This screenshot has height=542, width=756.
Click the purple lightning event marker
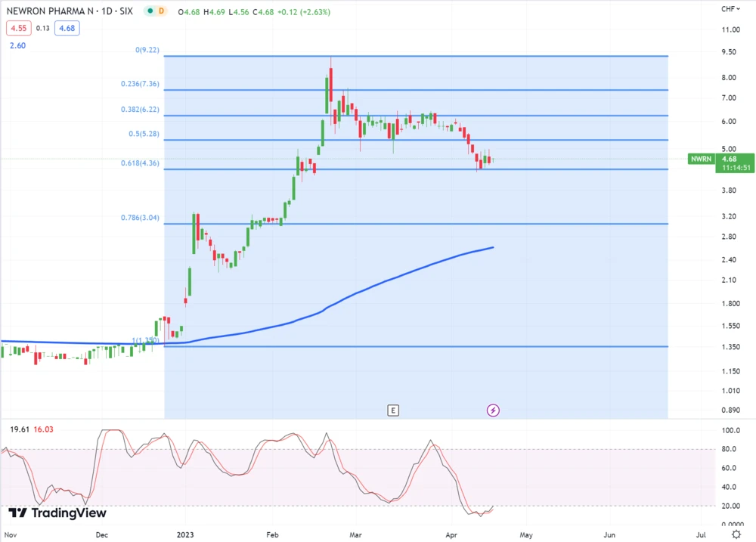493,410
